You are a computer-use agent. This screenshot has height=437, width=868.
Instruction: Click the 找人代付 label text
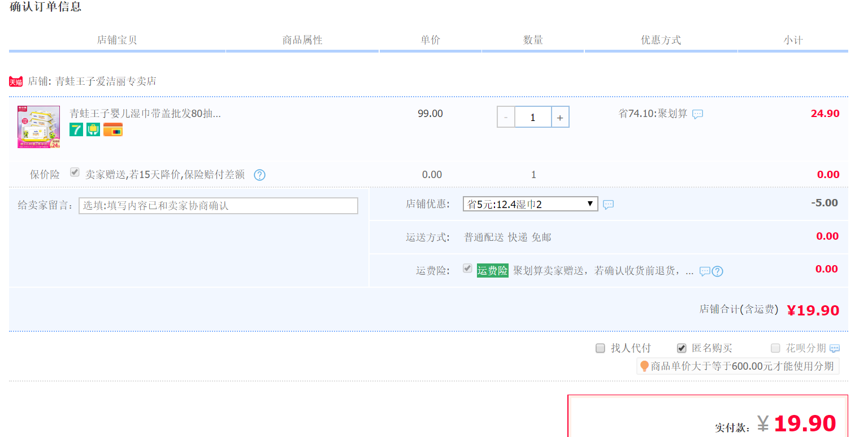631,348
